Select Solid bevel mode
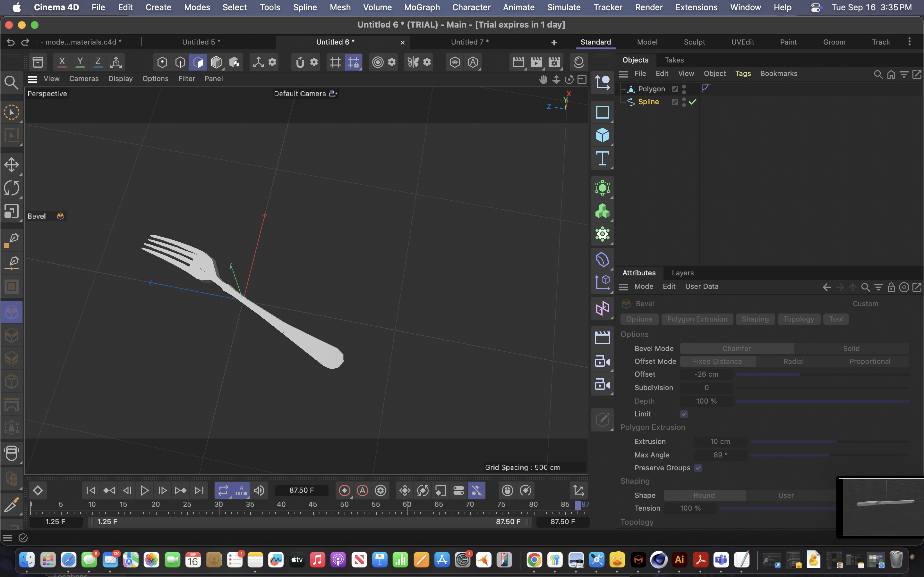This screenshot has height=577, width=924. click(x=851, y=348)
